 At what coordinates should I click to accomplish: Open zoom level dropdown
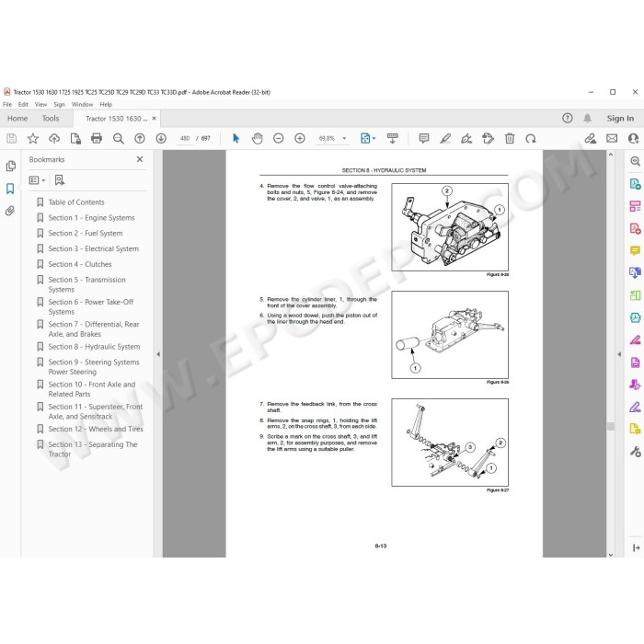(x=344, y=138)
